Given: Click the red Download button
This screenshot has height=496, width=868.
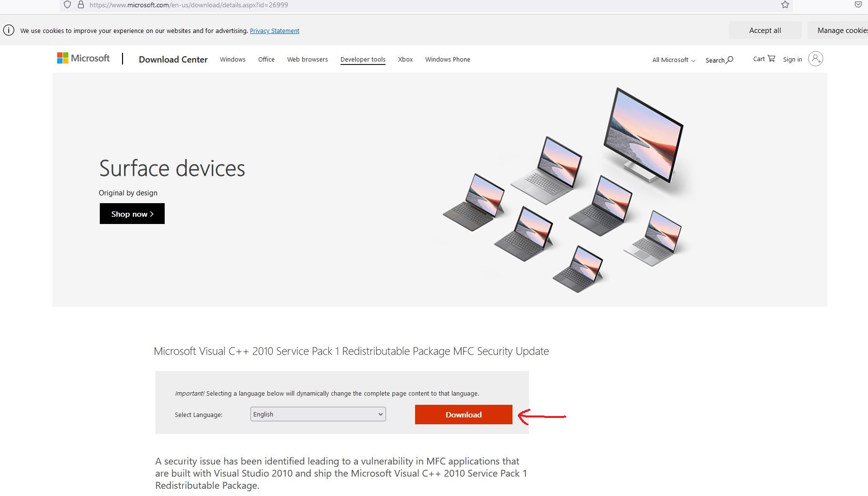Looking at the screenshot, I should (464, 415).
